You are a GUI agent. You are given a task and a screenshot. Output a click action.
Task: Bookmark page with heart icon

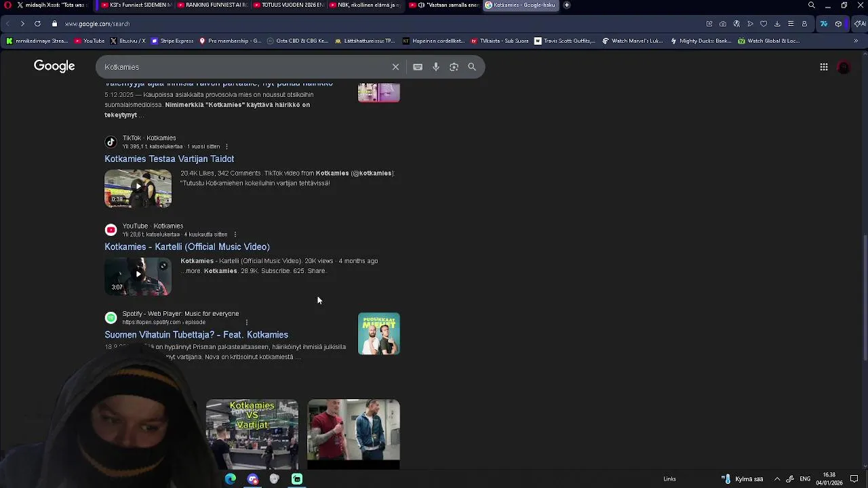click(x=764, y=24)
